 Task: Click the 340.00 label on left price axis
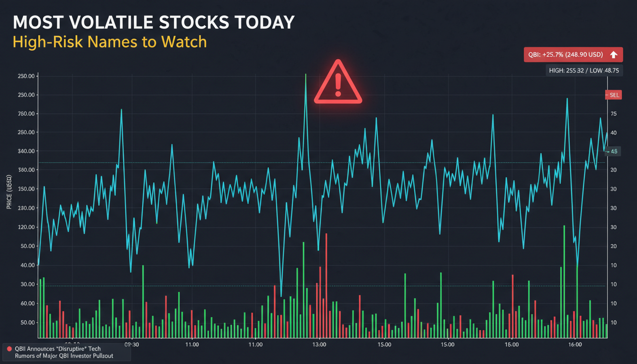[x=26, y=151]
